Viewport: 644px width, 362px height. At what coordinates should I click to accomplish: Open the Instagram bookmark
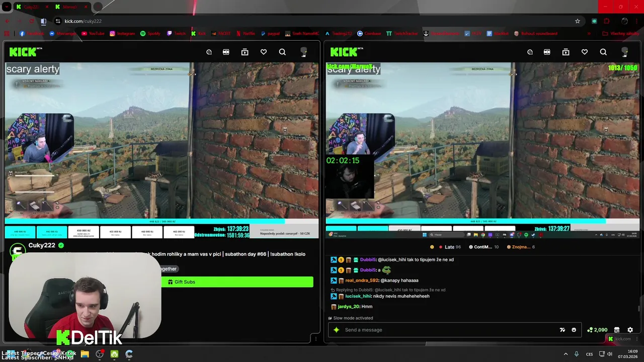[122, 34]
